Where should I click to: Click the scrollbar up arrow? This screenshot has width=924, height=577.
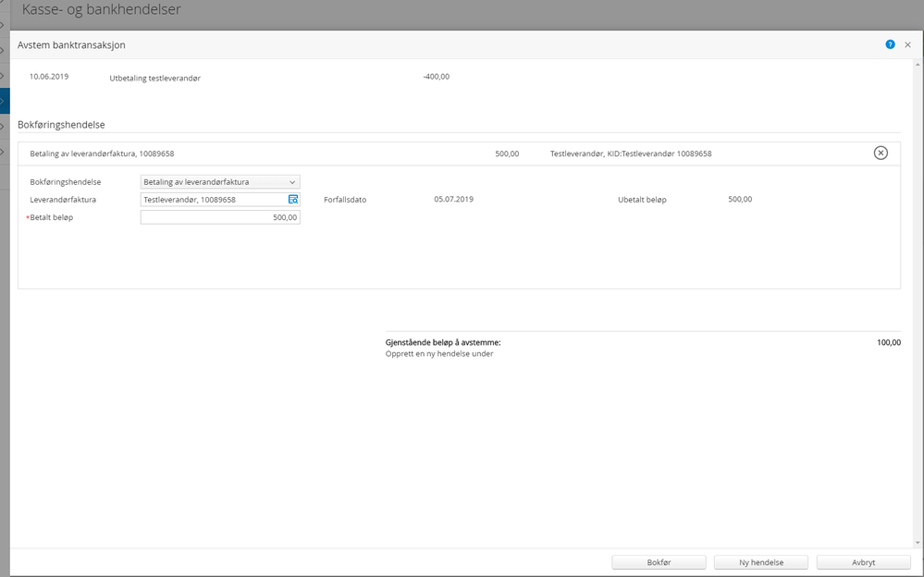918,65
